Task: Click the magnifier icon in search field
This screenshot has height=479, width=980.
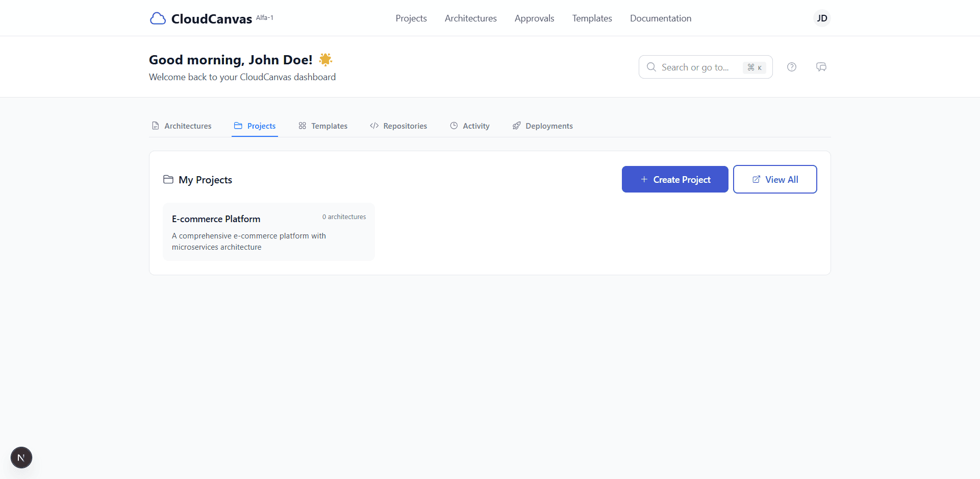Action: tap(651, 67)
